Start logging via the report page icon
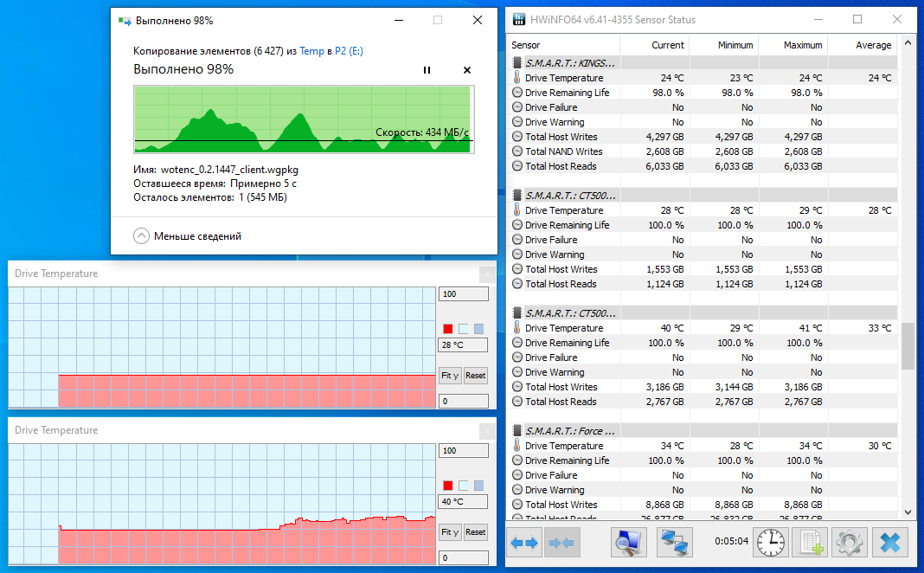 click(x=812, y=543)
